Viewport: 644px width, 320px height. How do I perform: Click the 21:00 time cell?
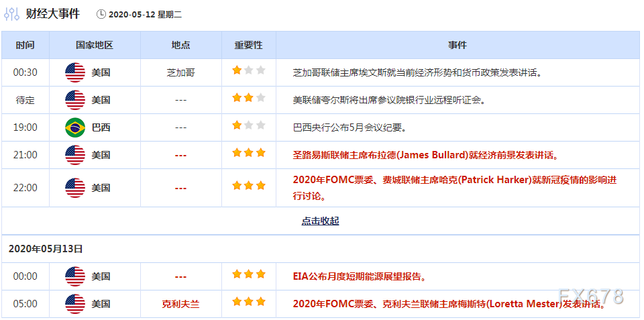25,155
